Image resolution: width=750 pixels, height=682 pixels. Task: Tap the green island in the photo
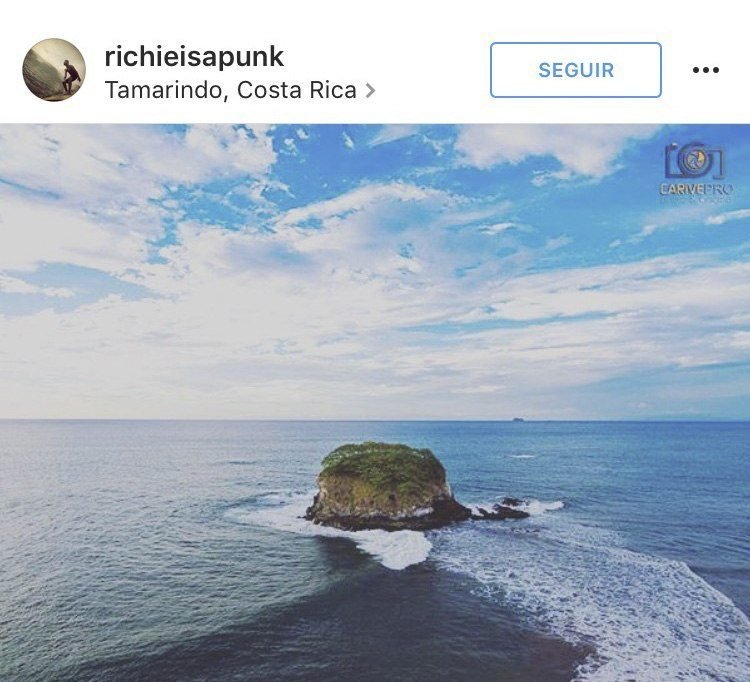[384, 485]
